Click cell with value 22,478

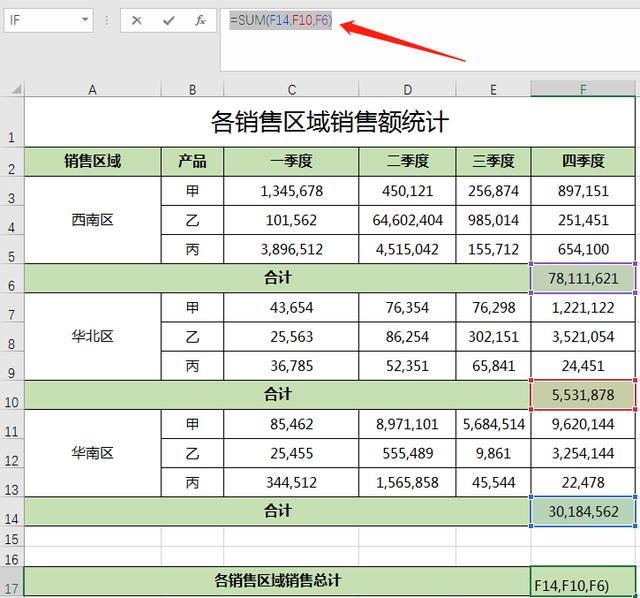(x=583, y=482)
